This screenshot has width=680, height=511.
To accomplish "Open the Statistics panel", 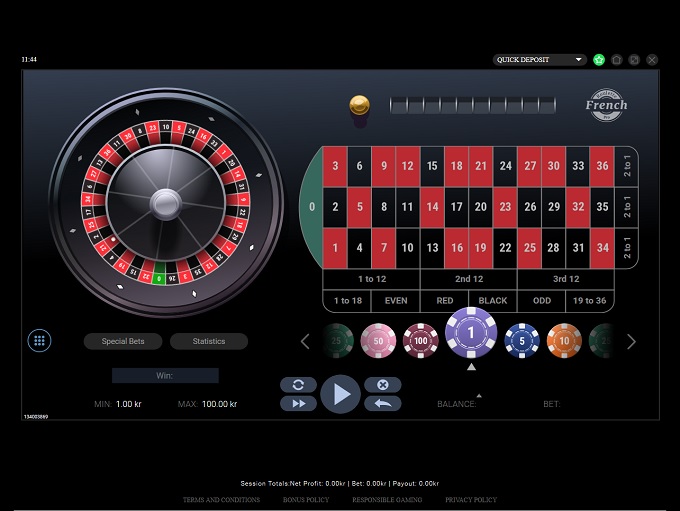I will click(x=209, y=341).
